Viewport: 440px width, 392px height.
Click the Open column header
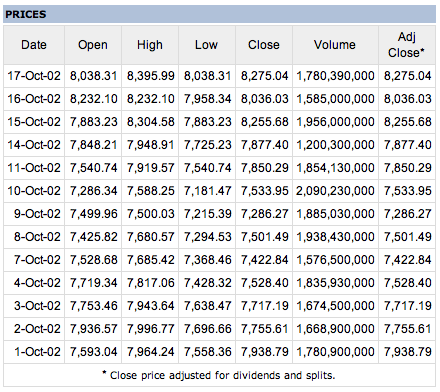click(93, 45)
